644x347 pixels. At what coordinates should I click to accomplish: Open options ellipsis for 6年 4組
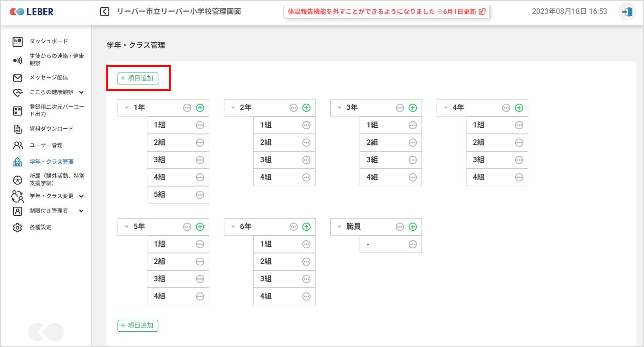point(306,296)
